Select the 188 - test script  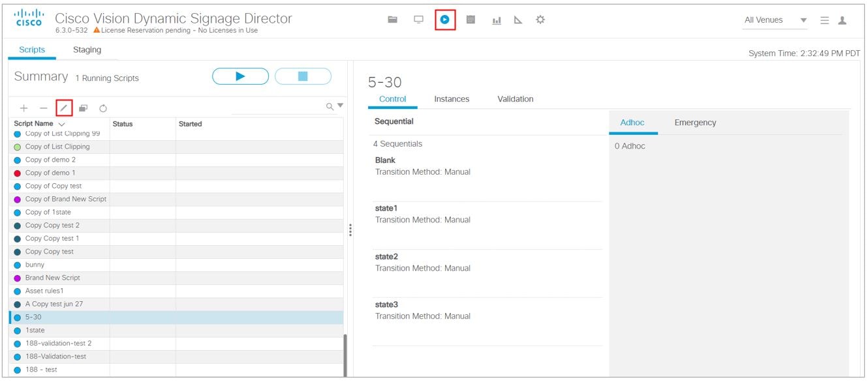point(176,370)
